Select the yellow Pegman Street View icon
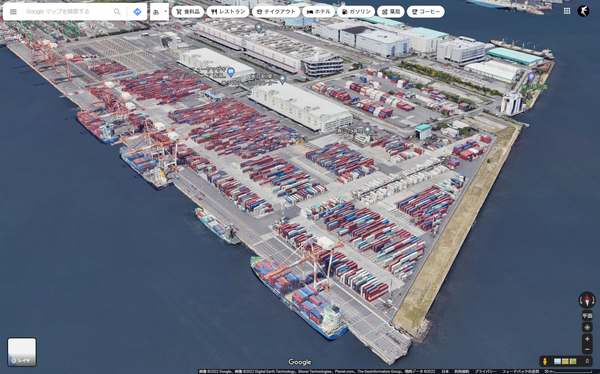Viewport: 600px width, 374px height. 545,361
